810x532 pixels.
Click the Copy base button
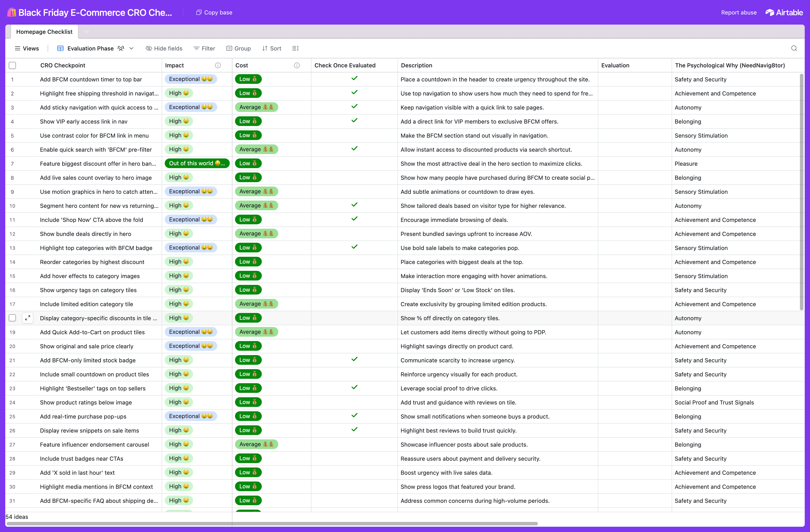[x=214, y=13]
